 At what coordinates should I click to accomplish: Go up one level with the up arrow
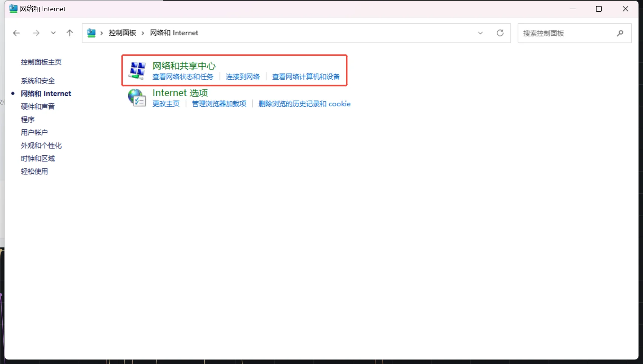pos(70,33)
